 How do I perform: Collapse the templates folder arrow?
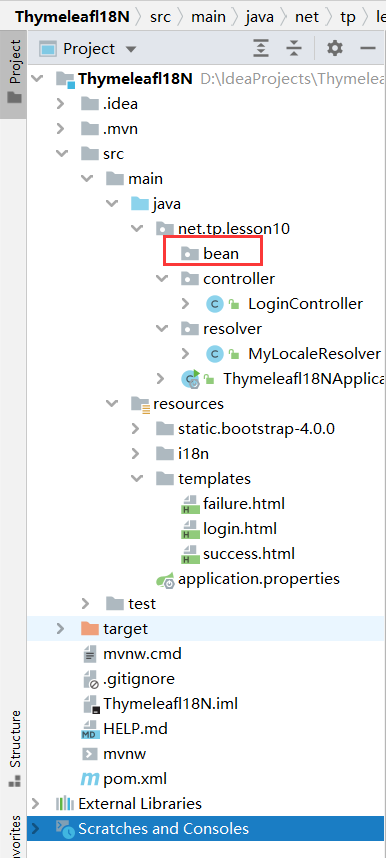click(137, 479)
